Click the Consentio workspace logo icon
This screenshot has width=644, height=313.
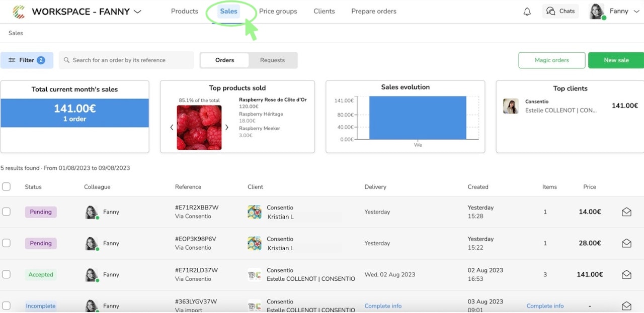point(19,11)
